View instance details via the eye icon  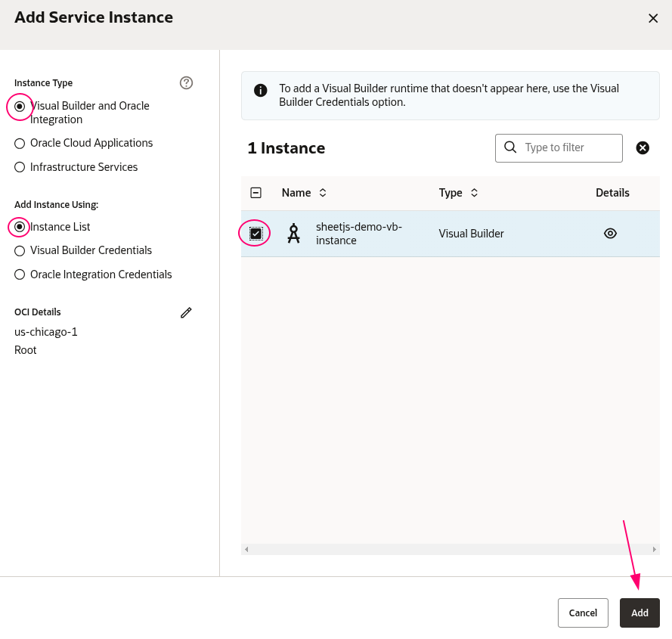tap(610, 233)
